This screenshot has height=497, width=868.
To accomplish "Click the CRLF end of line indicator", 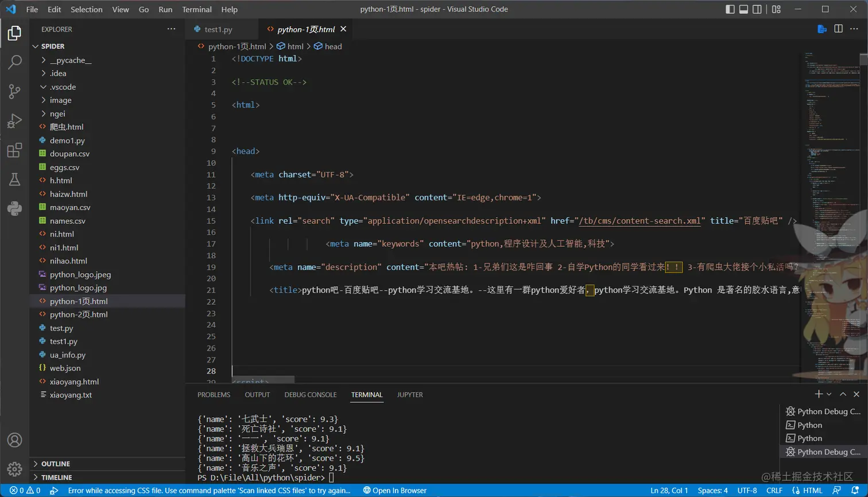I will [774, 491].
